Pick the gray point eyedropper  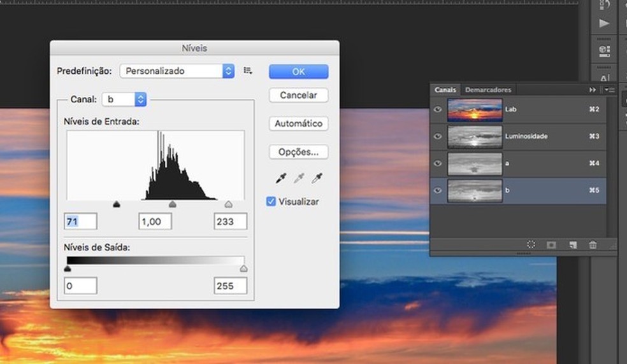299,179
